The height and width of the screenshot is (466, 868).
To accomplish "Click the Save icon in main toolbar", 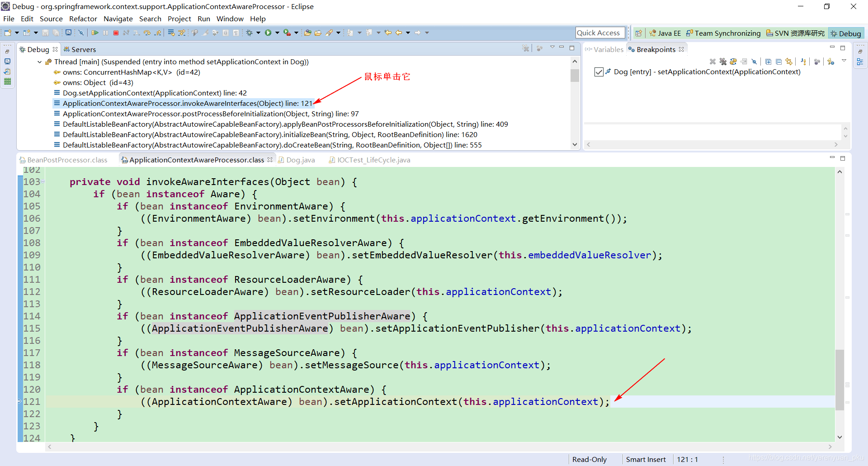I will tap(45, 33).
